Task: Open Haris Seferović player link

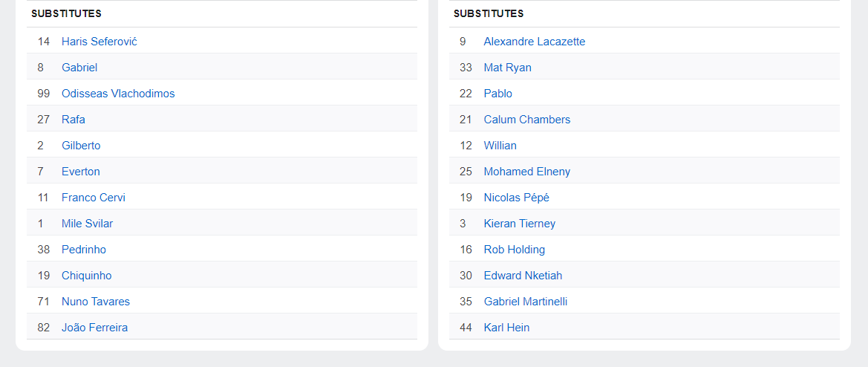Action: [x=99, y=42]
